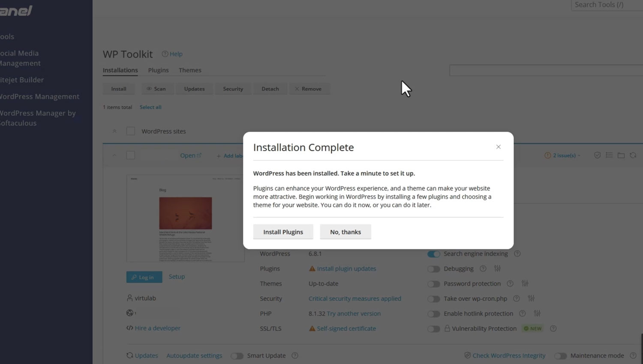Viewport: 643px width, 364px height.
Task: Click help icon next to Search engine indexing
Action: (517, 254)
